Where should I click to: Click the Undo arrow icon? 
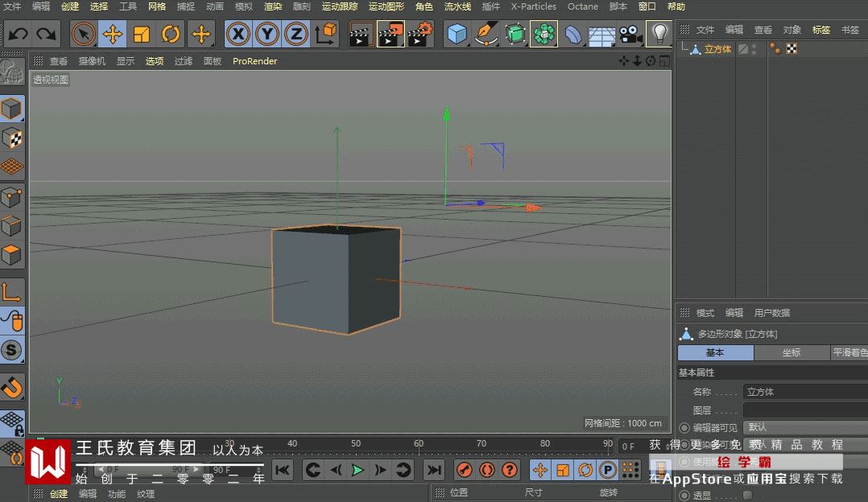[x=19, y=34]
